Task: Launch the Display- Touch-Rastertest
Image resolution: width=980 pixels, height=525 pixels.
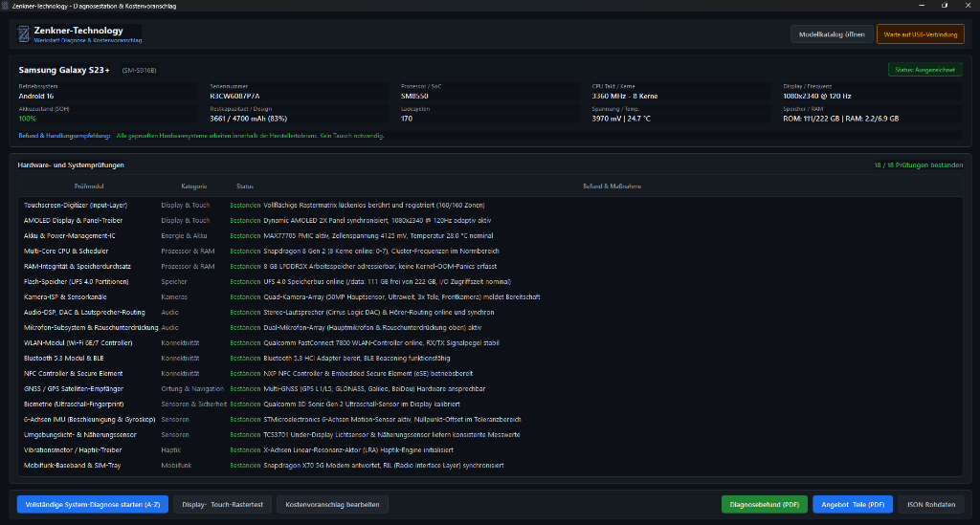Action: (x=222, y=504)
